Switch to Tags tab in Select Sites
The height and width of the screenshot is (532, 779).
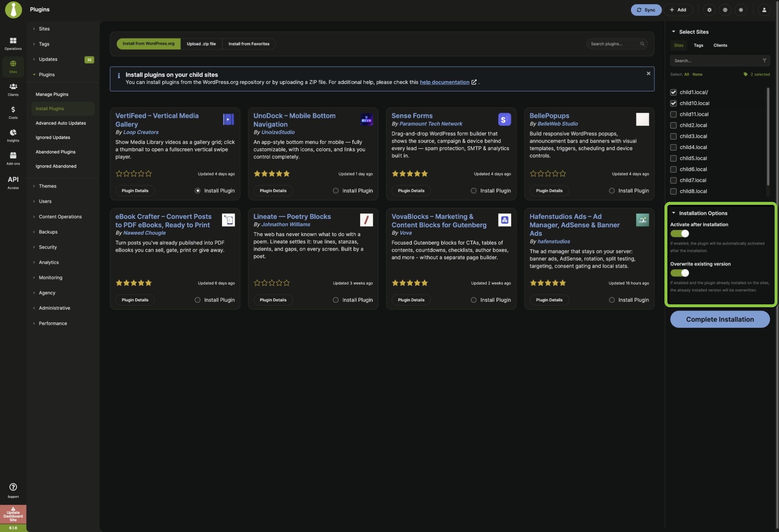click(x=698, y=45)
